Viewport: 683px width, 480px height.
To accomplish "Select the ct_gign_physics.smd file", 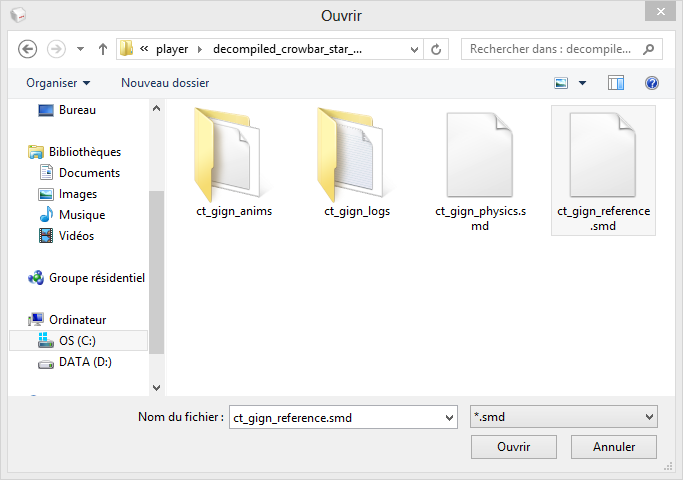I will (x=480, y=171).
